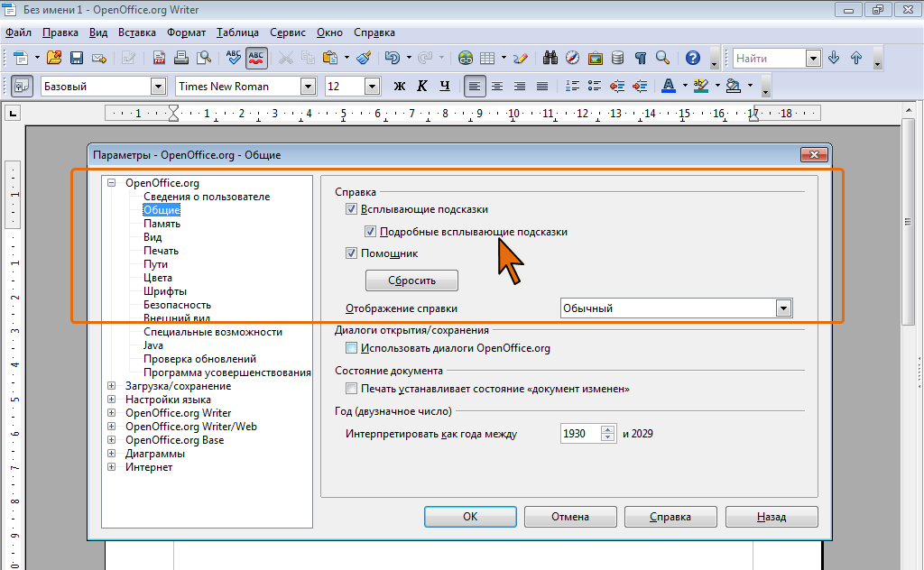Uncheck Всплывающие подсказки checkbox
Viewport: 924px width, 570px height.
(x=351, y=209)
